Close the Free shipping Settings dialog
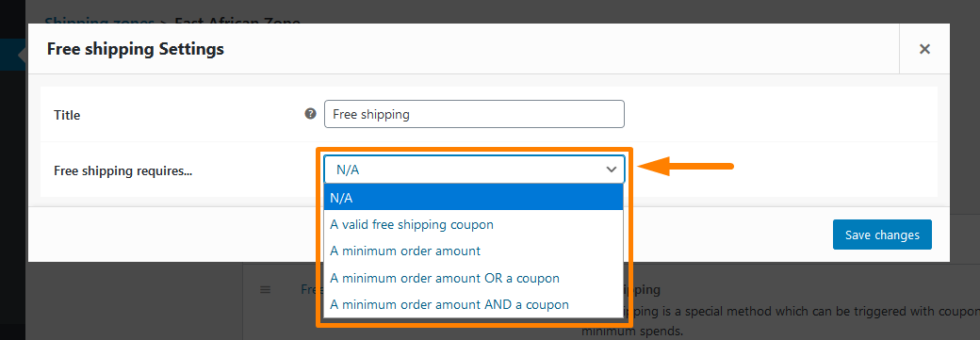Screen dimensions: 980x340 pyautogui.click(x=924, y=49)
